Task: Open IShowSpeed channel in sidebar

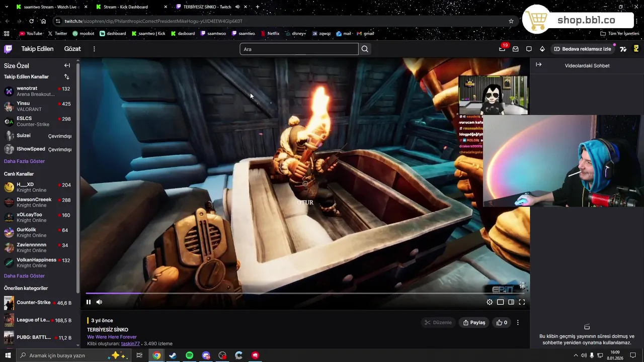Action: pos(38,149)
